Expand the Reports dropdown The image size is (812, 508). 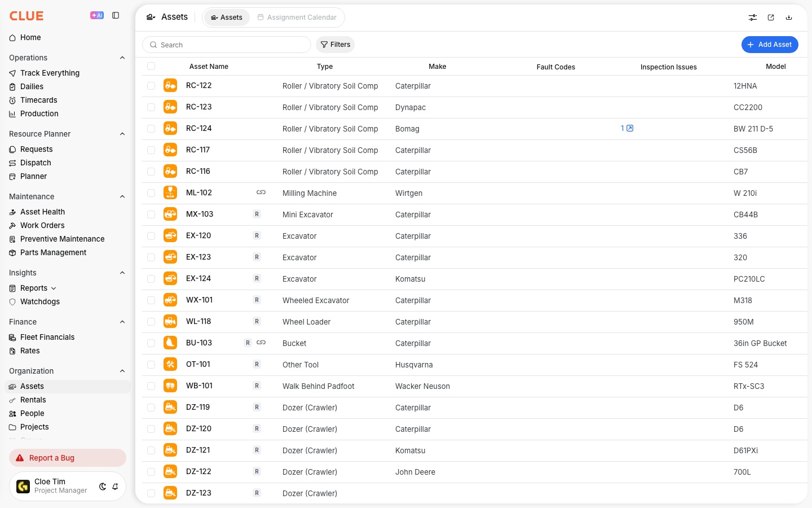pyautogui.click(x=54, y=288)
